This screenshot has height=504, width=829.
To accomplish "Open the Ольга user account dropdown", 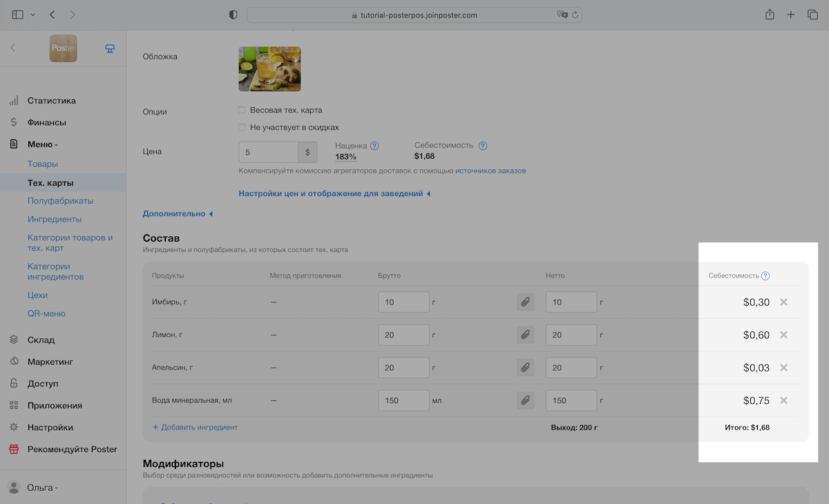I will point(41,487).
